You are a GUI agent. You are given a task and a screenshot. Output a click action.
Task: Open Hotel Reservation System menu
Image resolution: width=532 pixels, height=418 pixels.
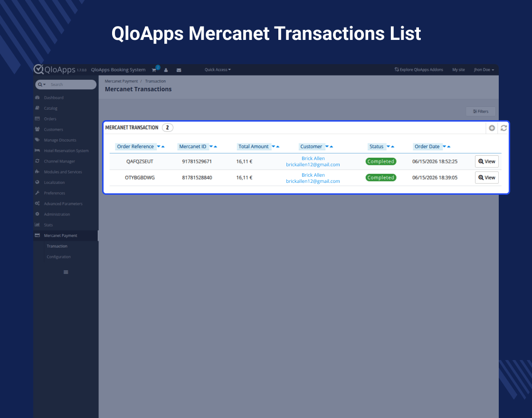click(66, 151)
